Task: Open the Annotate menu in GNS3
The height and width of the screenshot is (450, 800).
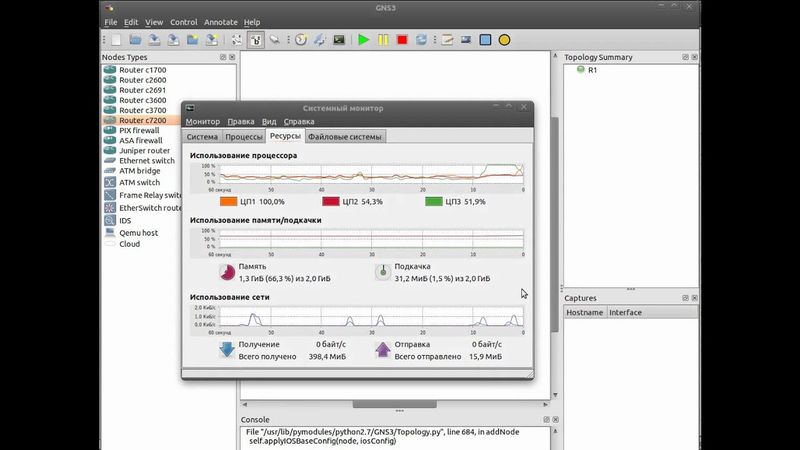Action: click(220, 22)
